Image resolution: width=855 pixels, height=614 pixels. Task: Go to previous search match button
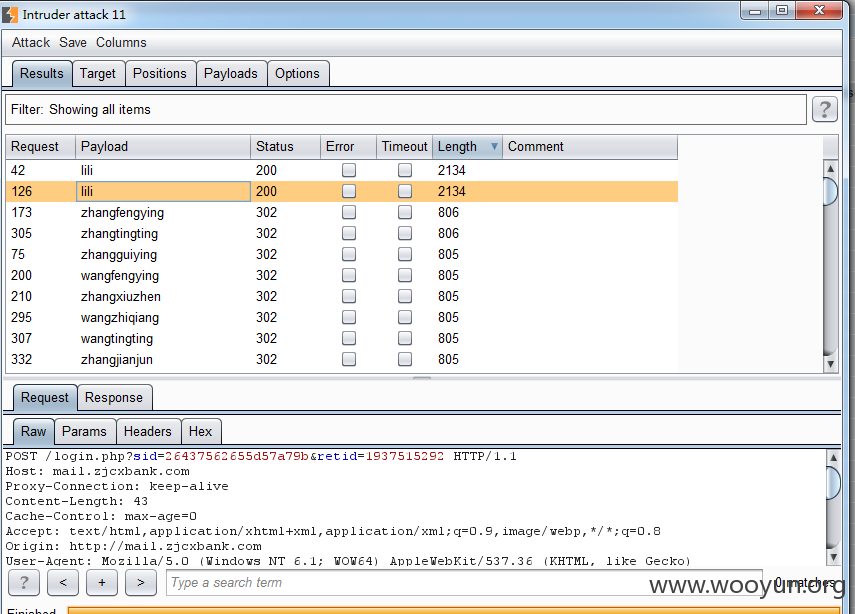[63, 582]
